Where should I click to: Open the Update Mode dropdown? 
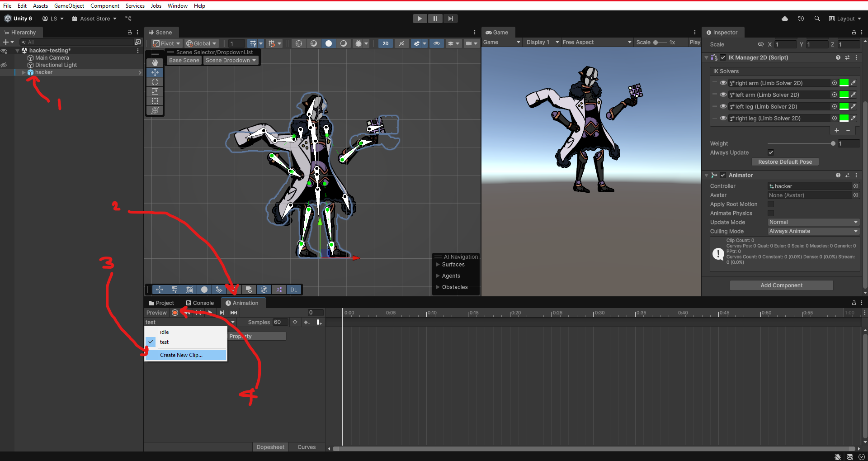813,222
